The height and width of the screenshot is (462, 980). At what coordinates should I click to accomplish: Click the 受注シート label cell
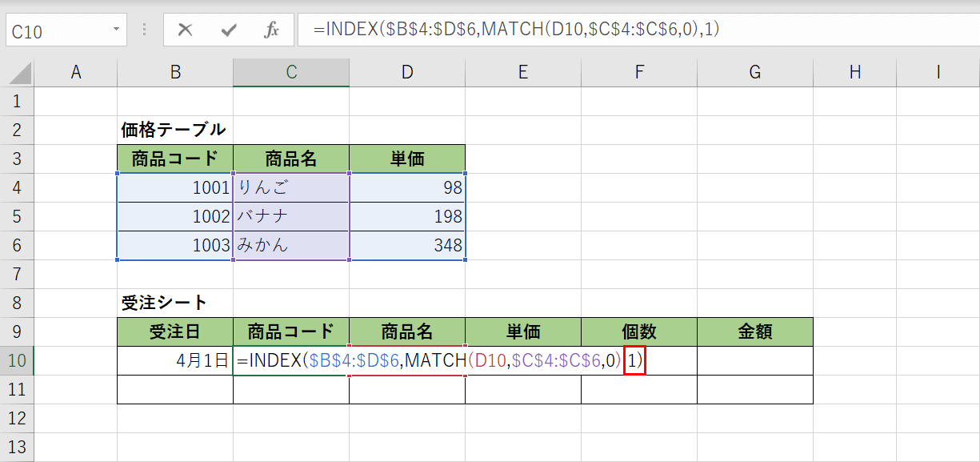(x=174, y=303)
